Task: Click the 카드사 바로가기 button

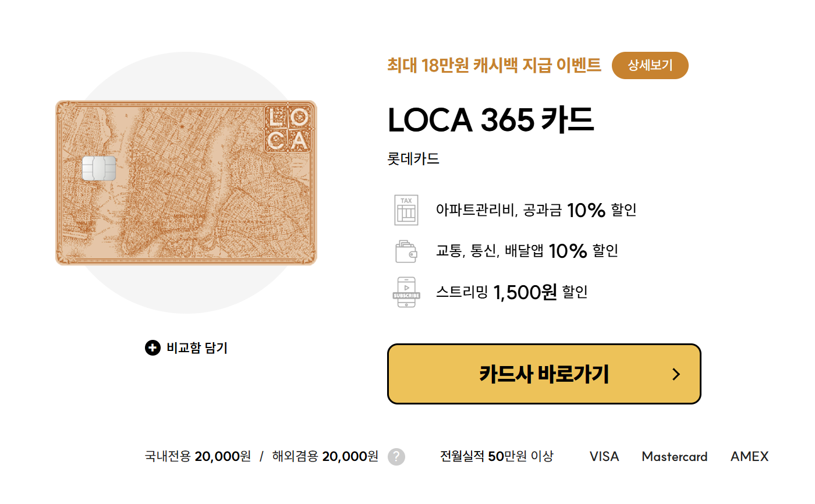Action: click(x=544, y=374)
